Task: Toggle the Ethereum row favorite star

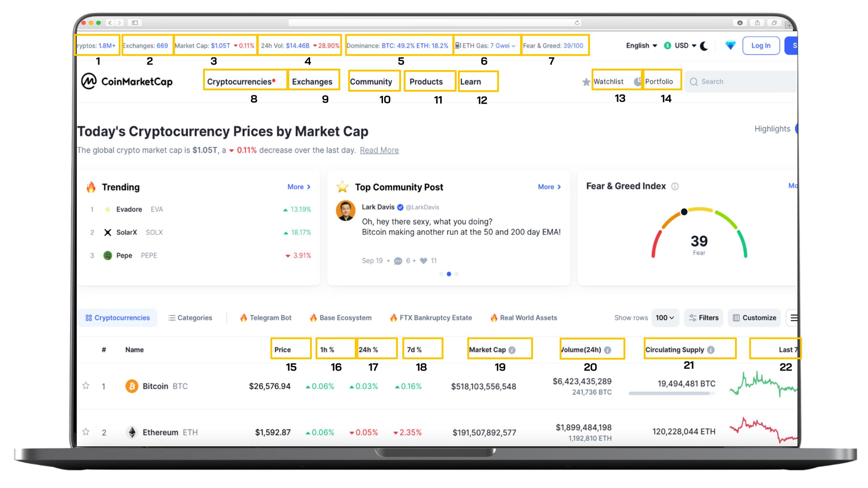Action: (85, 431)
